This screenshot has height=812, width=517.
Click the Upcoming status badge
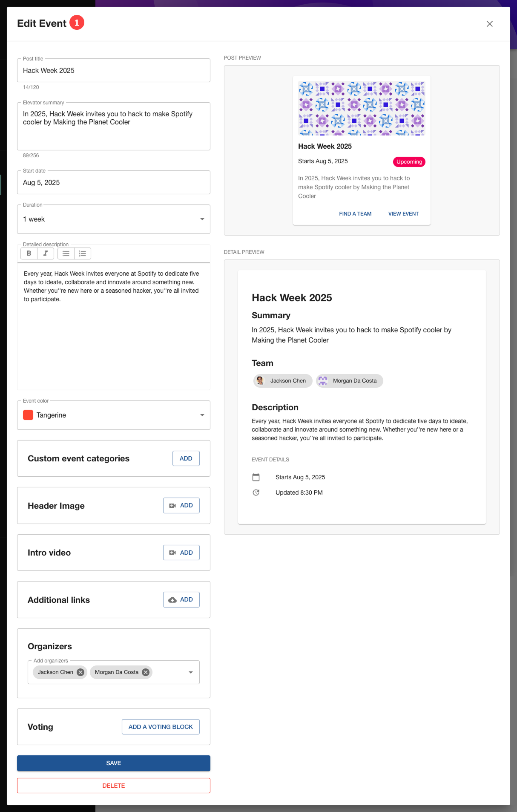pos(409,162)
